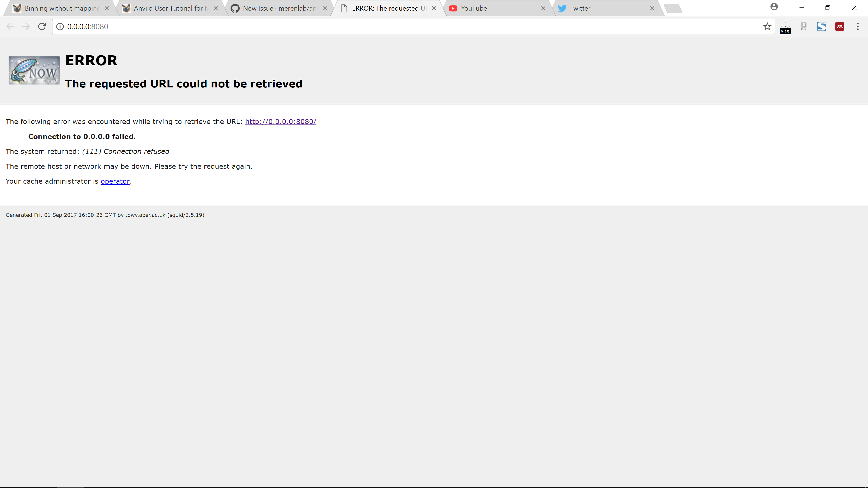Click the address bar URL field
This screenshot has width=868, height=488.
tap(404, 27)
